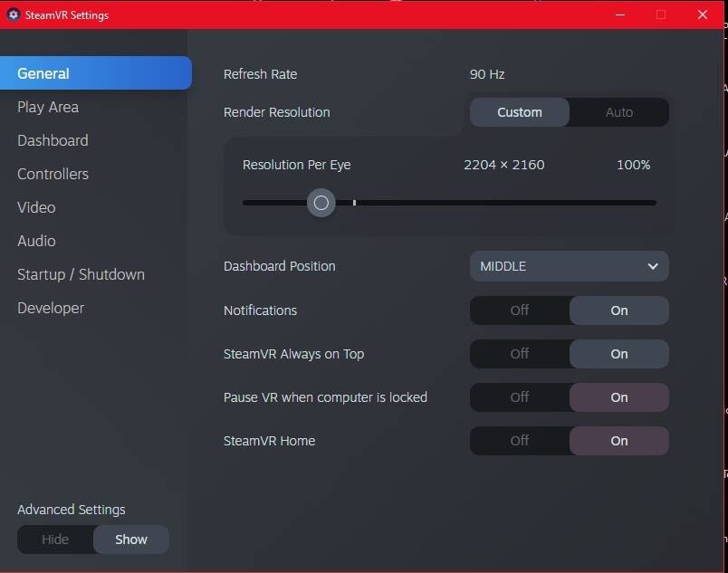Open the Controllers settings tab
The height and width of the screenshot is (573, 728).
53,174
